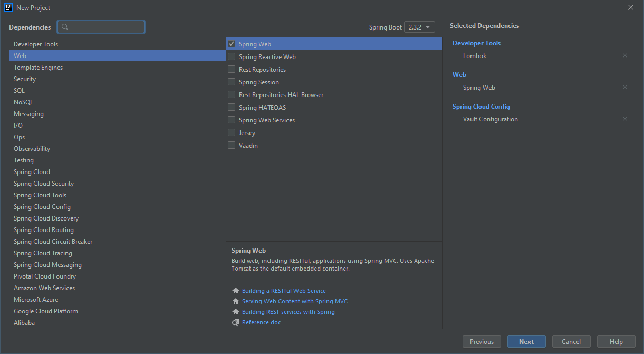Click the home icon beside Building REST services
The height and width of the screenshot is (354, 644).
pos(236,312)
